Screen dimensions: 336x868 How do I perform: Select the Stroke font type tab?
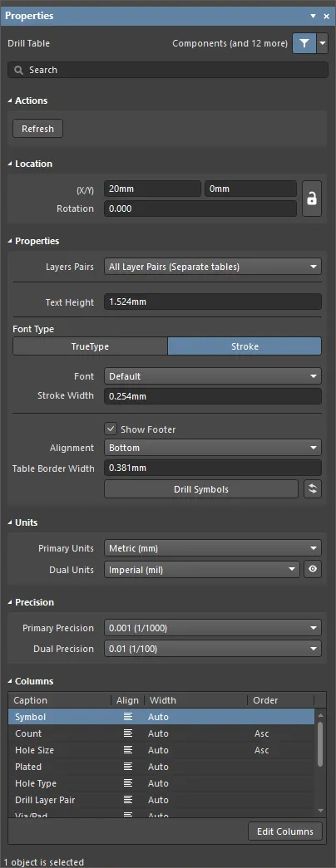[x=245, y=346]
